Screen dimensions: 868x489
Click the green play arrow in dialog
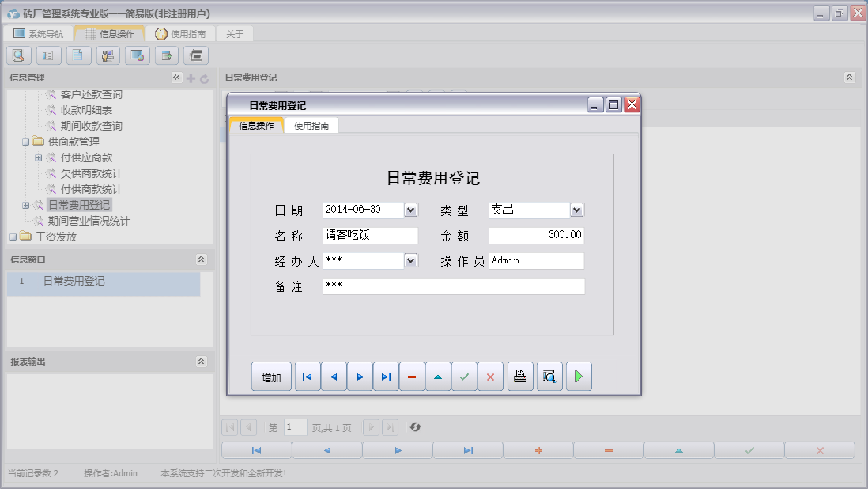click(x=579, y=377)
